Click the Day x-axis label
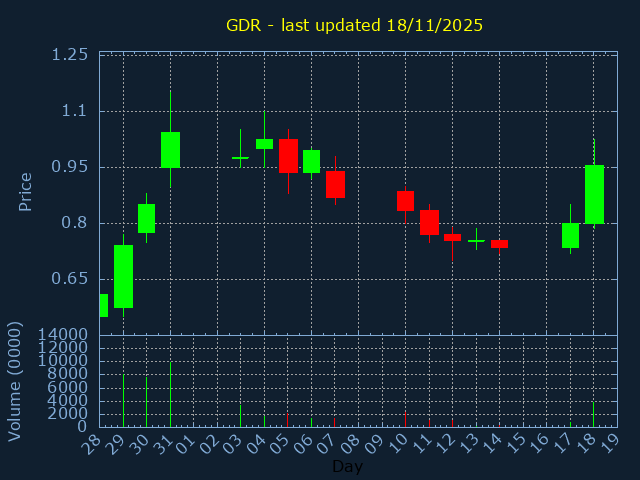The width and height of the screenshot is (640, 480). point(347,466)
